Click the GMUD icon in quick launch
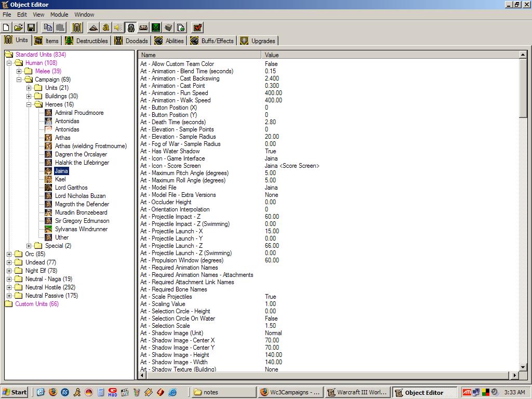Screen dimensions: 532x399 coord(113,392)
